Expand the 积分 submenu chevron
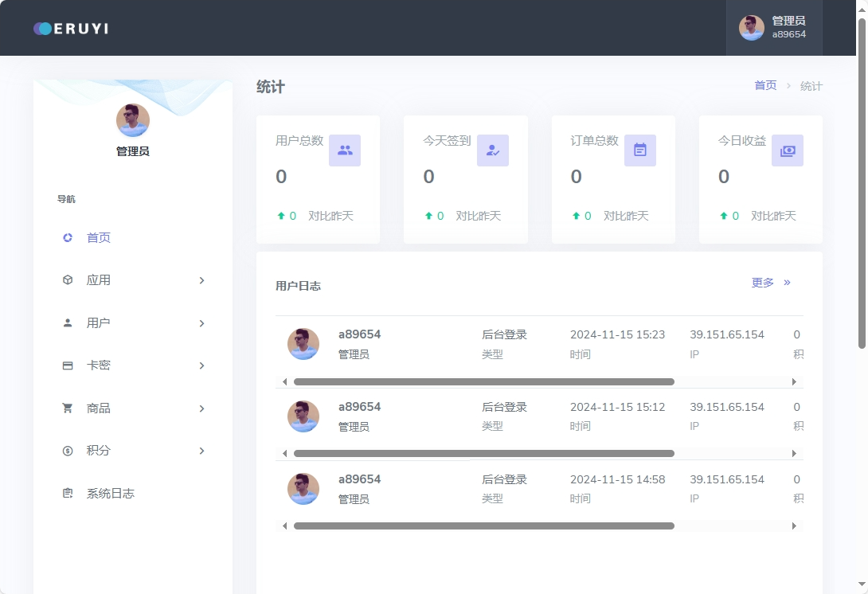The image size is (868, 594). click(201, 451)
